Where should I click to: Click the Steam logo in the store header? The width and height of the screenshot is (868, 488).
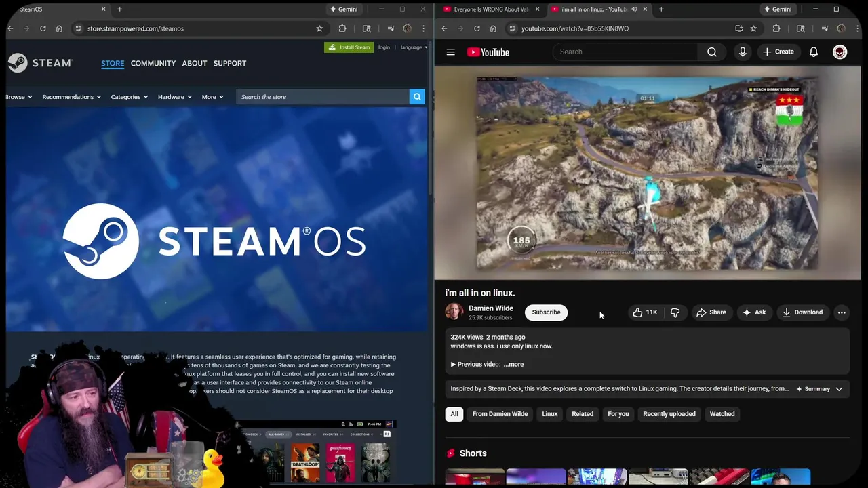click(40, 63)
